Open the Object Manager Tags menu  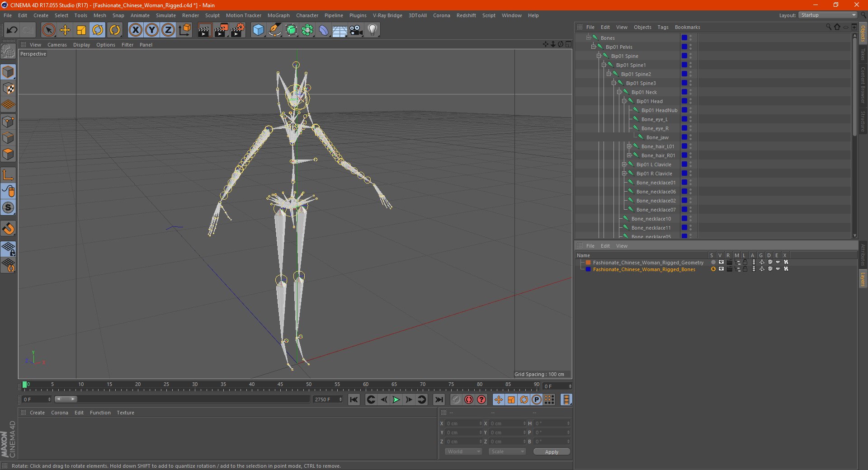tap(663, 27)
